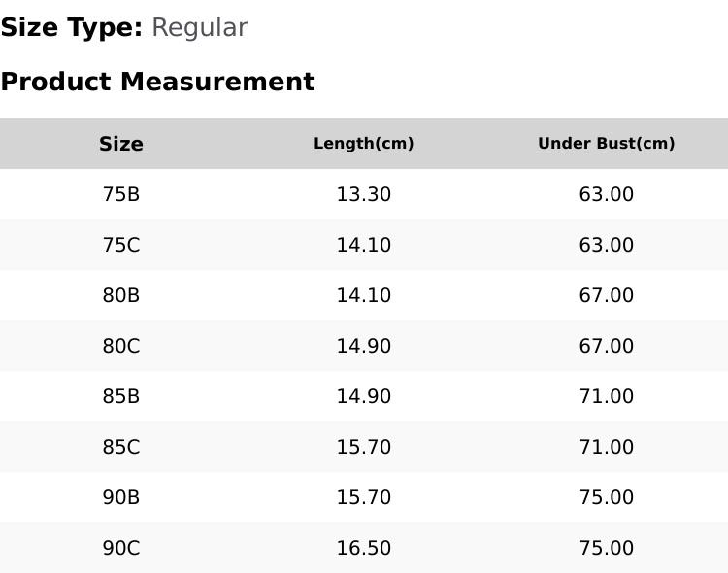This screenshot has width=728, height=573.
Task: Select the 75B size cell
Action: point(121,194)
